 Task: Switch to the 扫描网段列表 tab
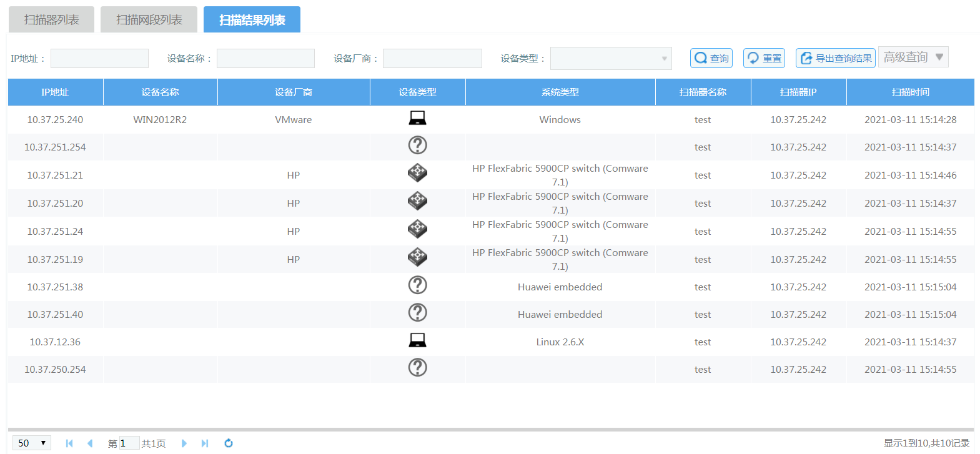(149, 20)
